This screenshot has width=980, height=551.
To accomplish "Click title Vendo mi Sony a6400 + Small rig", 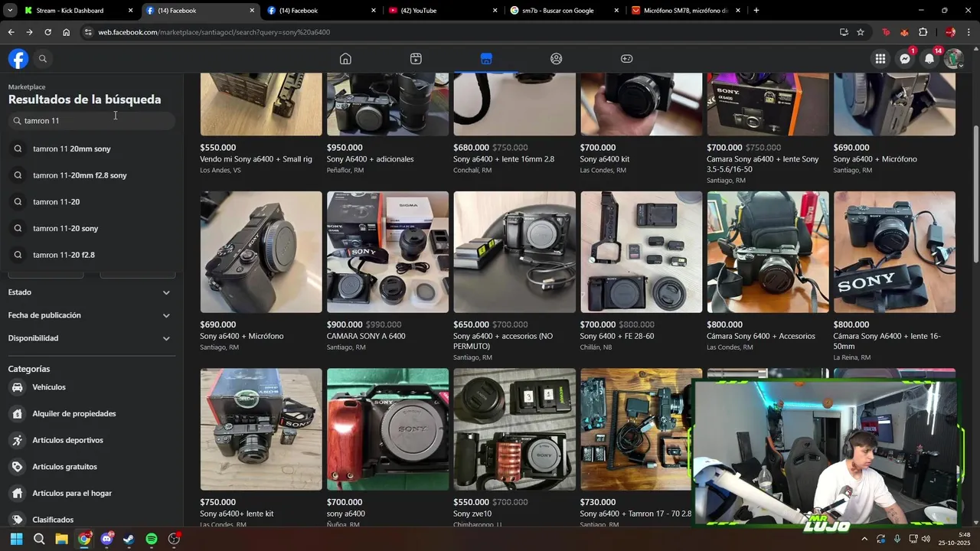I will click(256, 159).
